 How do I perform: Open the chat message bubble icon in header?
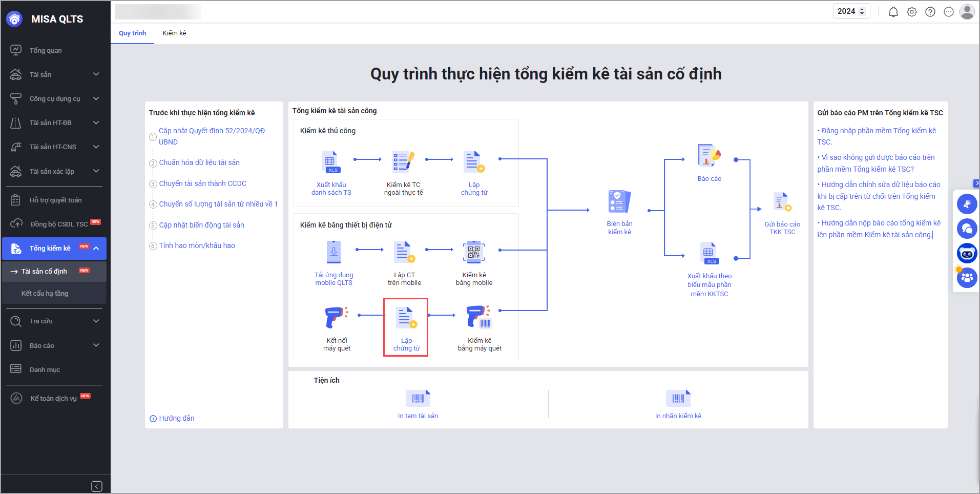pos(949,12)
